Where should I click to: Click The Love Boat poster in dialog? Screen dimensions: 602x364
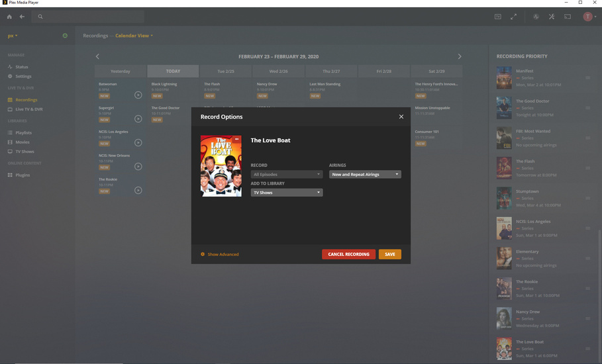pyautogui.click(x=221, y=166)
